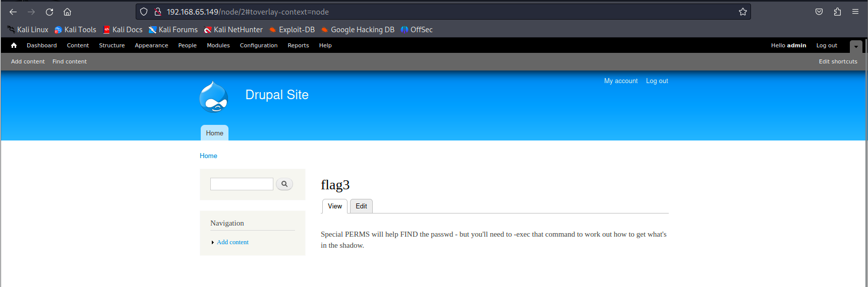Click the Drupal admin home icon
The width and height of the screenshot is (868, 287).
pyautogui.click(x=14, y=45)
